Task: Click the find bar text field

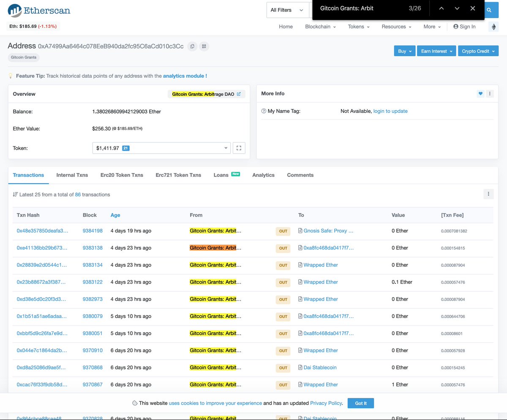Action: (x=359, y=8)
